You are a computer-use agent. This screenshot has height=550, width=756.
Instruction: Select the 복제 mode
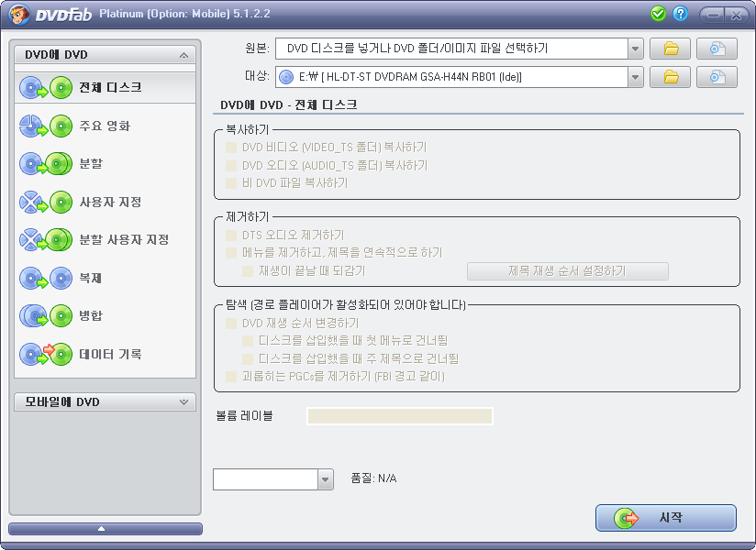(106, 278)
